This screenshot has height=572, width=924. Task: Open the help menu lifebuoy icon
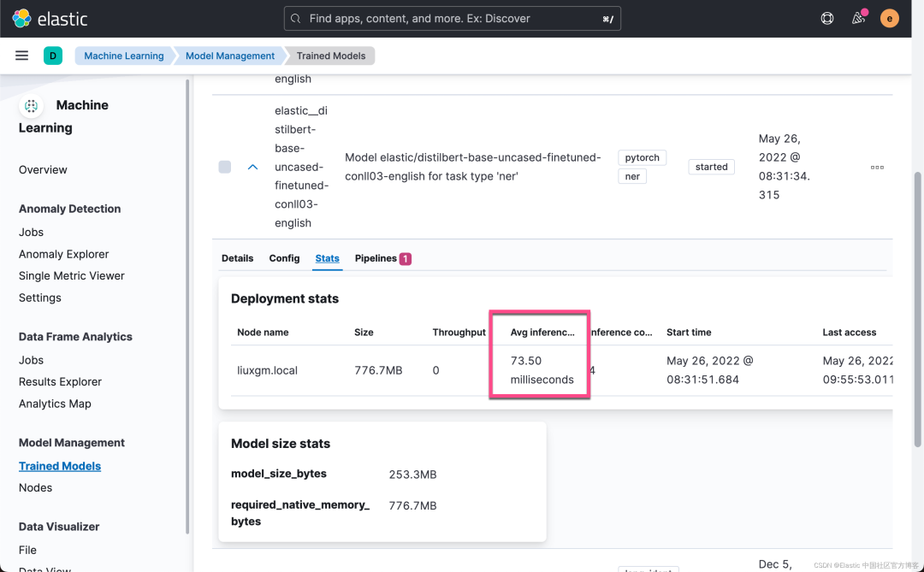tap(827, 18)
